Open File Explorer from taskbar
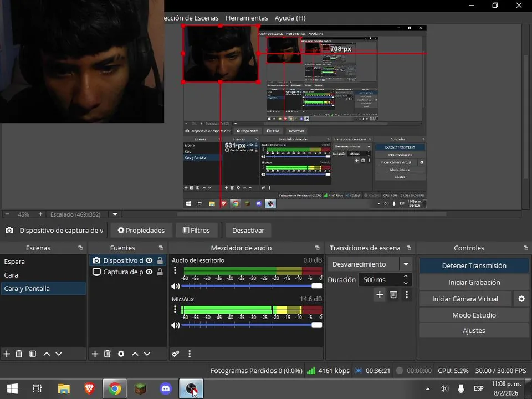This screenshot has width=532, height=399. (63, 388)
